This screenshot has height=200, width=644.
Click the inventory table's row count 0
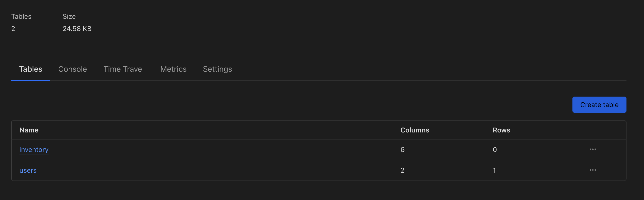click(495, 150)
